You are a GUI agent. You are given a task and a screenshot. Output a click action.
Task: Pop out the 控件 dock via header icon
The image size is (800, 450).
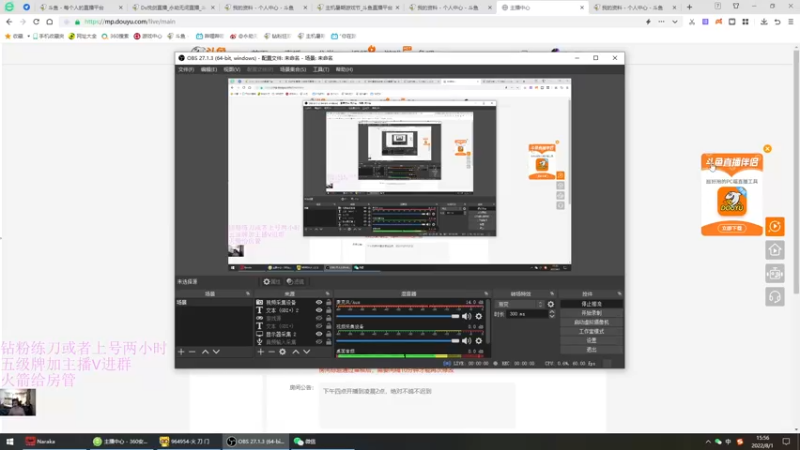click(619, 294)
